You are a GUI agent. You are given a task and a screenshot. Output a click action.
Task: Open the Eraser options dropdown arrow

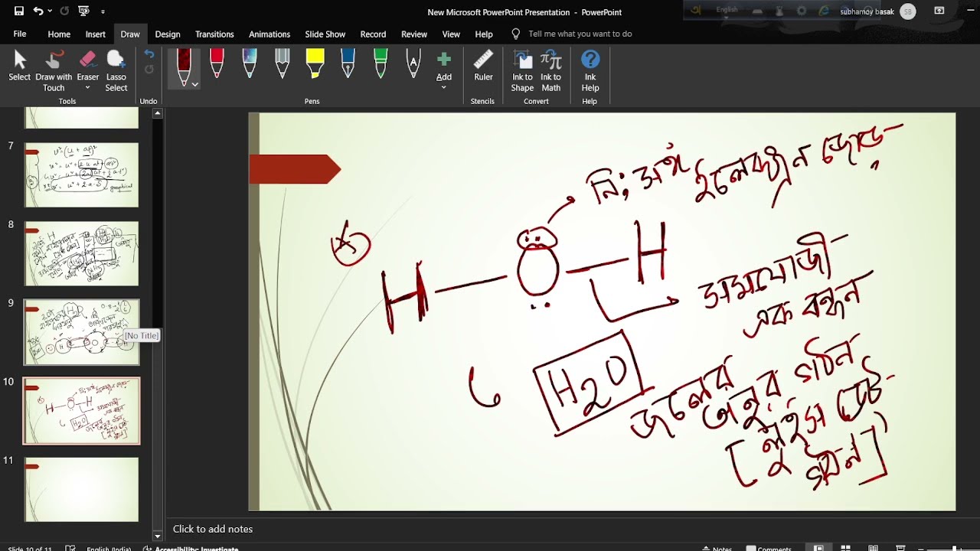tap(87, 87)
